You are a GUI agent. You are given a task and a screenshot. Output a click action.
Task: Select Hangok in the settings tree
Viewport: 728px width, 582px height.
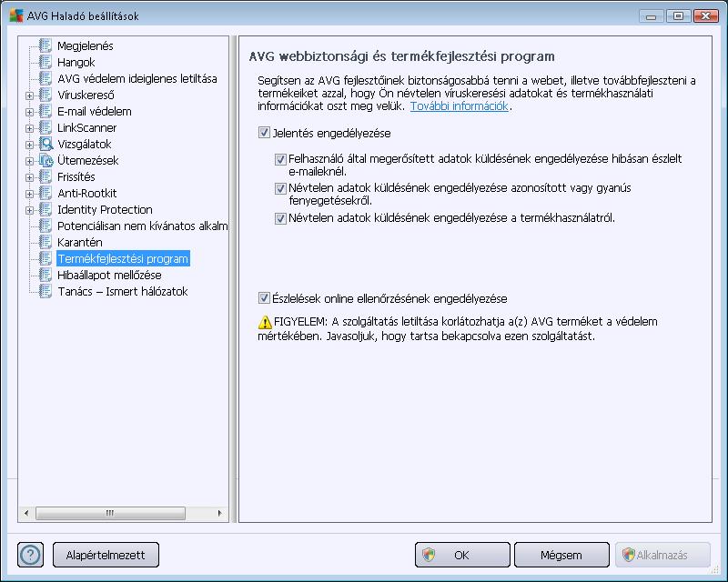(76, 62)
